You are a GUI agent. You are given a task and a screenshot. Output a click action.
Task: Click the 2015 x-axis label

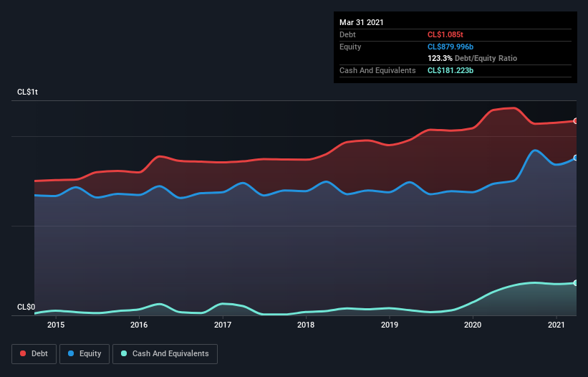pyautogui.click(x=56, y=325)
